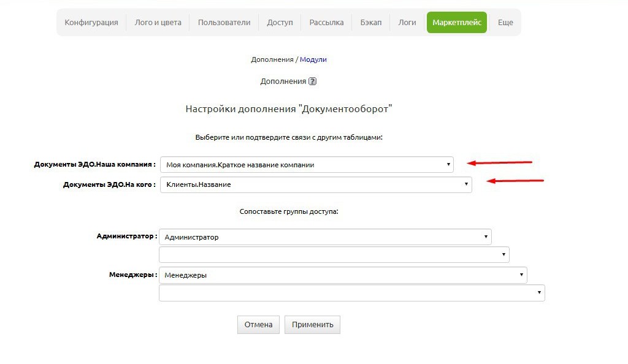Expand the На кого dropdown

click(x=316, y=184)
